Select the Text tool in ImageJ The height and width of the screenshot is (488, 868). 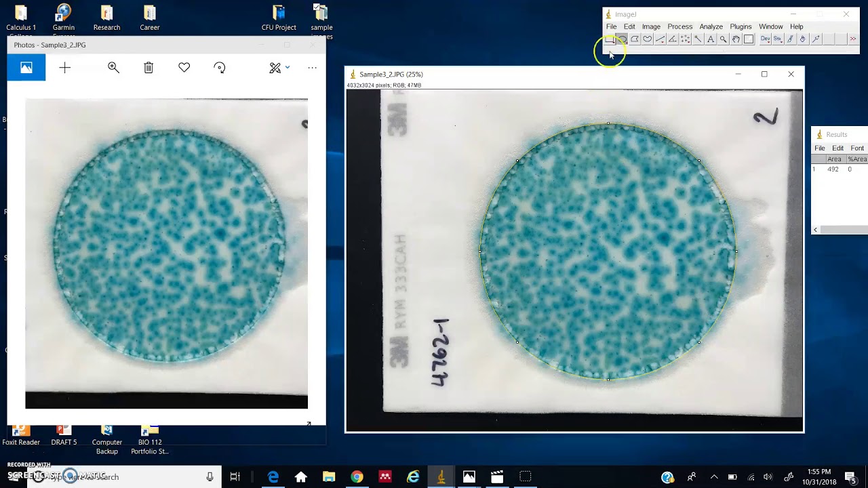[x=711, y=39]
